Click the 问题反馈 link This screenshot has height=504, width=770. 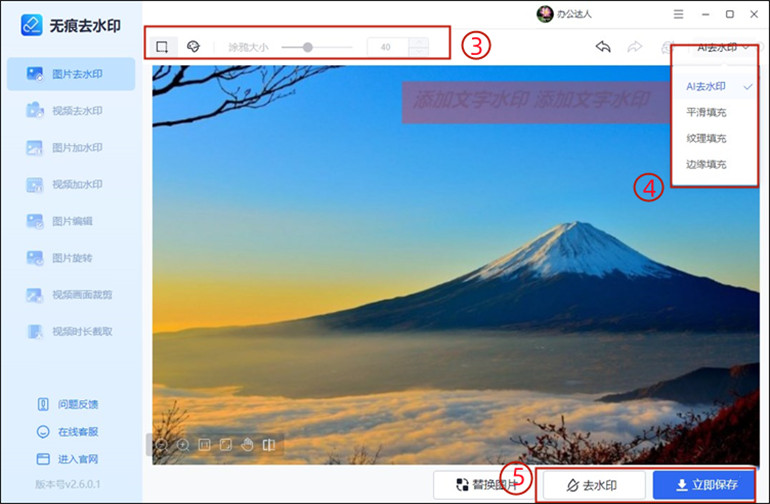68,404
